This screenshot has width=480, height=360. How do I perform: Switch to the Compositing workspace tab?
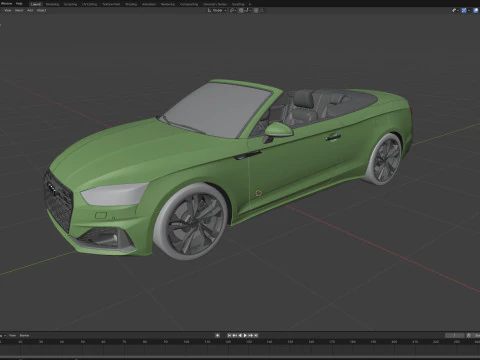pyautogui.click(x=189, y=4)
